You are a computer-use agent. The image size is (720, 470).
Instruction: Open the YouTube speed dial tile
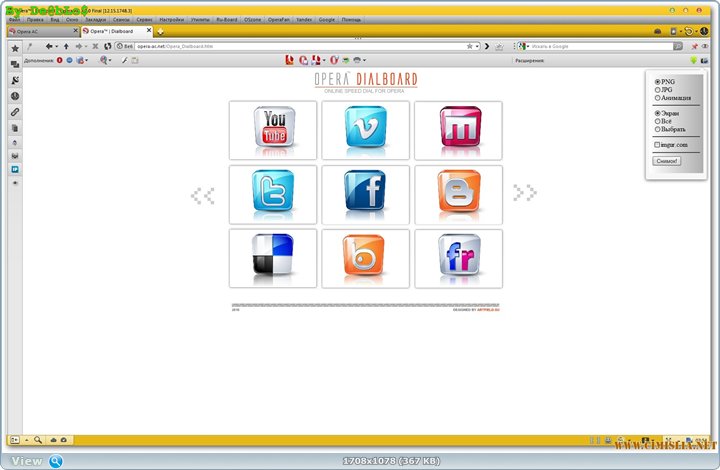click(273, 130)
